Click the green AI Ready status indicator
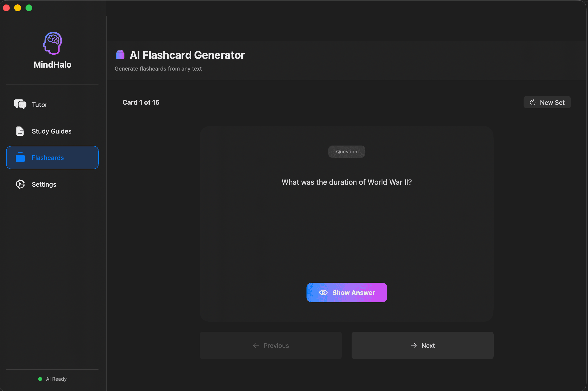 point(40,379)
